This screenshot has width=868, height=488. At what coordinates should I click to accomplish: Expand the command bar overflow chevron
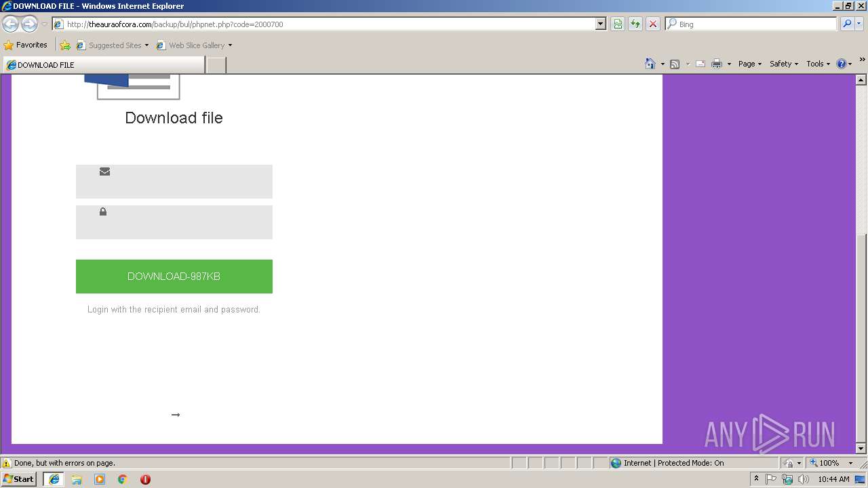pyautogui.click(x=862, y=60)
